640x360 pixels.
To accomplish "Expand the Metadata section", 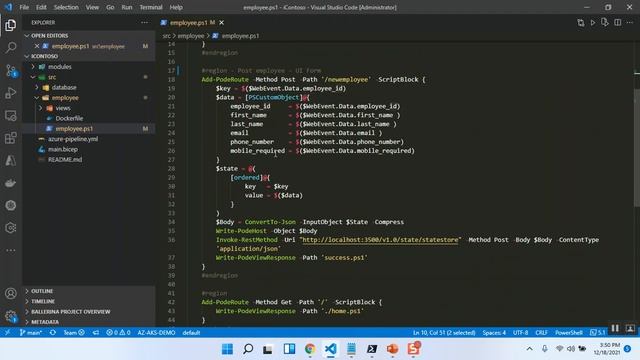I will click(x=89, y=322).
